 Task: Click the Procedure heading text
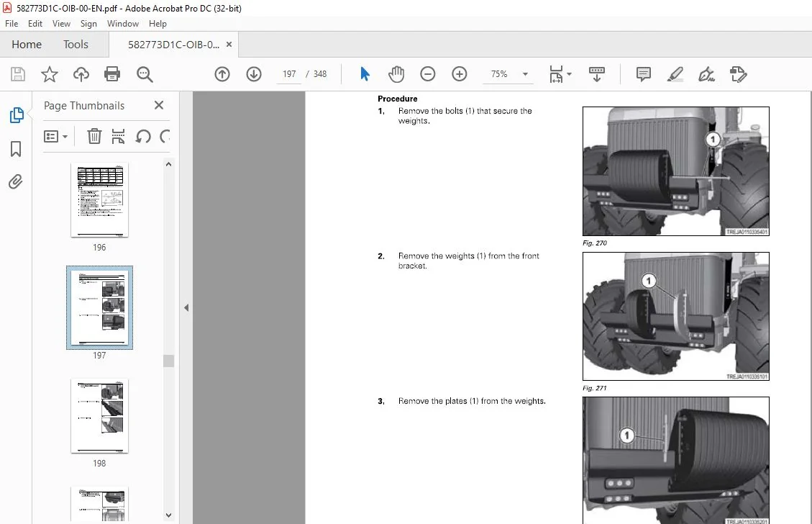(x=397, y=99)
